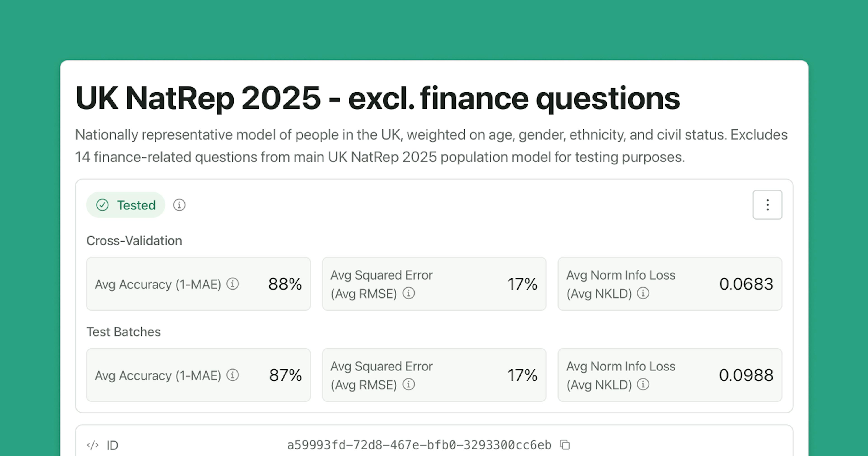Open the three-dot more options menu

[x=767, y=205]
